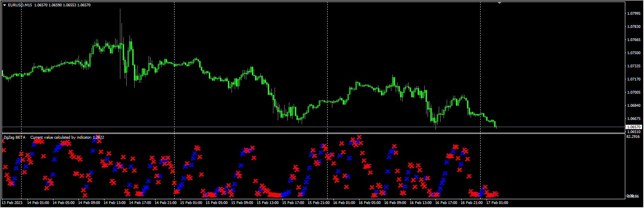Click the 15 Feb 01:00 time label
This screenshot has height=208, width=644.
191,203
